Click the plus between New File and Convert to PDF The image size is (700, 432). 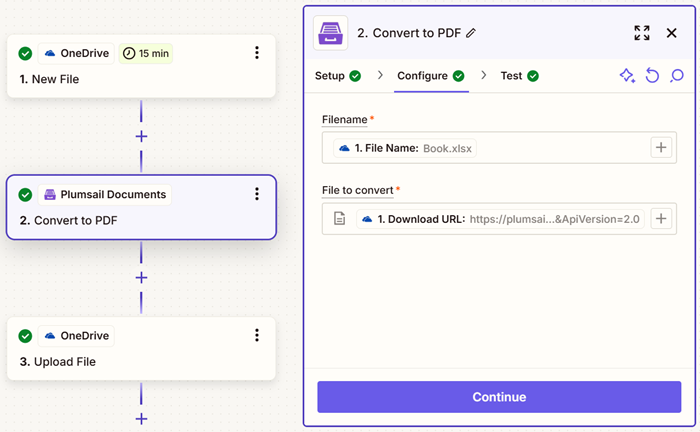point(141,136)
